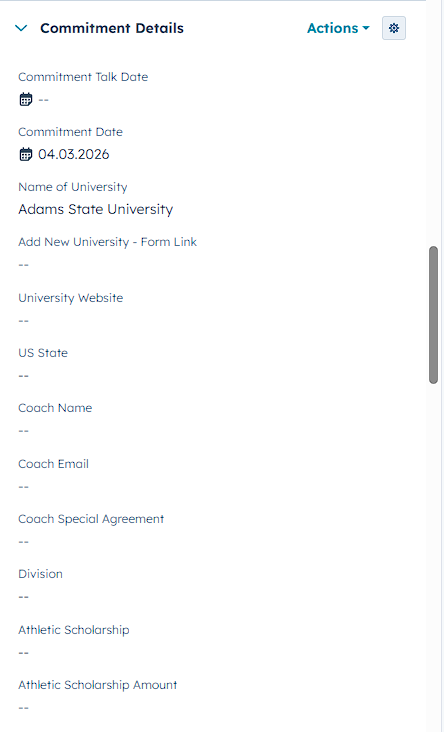Click the Name of University label
The width and height of the screenshot is (444, 732).
[x=73, y=187]
